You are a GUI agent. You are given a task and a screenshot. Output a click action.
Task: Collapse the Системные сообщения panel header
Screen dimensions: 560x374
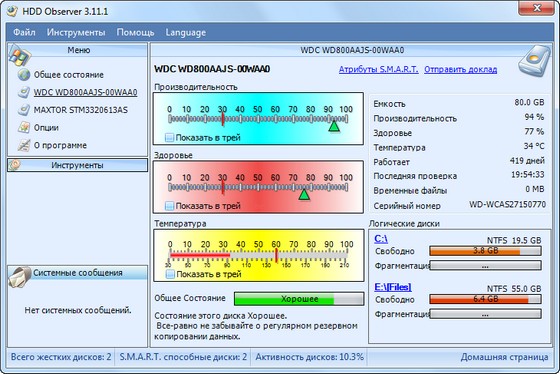pyautogui.click(x=78, y=273)
